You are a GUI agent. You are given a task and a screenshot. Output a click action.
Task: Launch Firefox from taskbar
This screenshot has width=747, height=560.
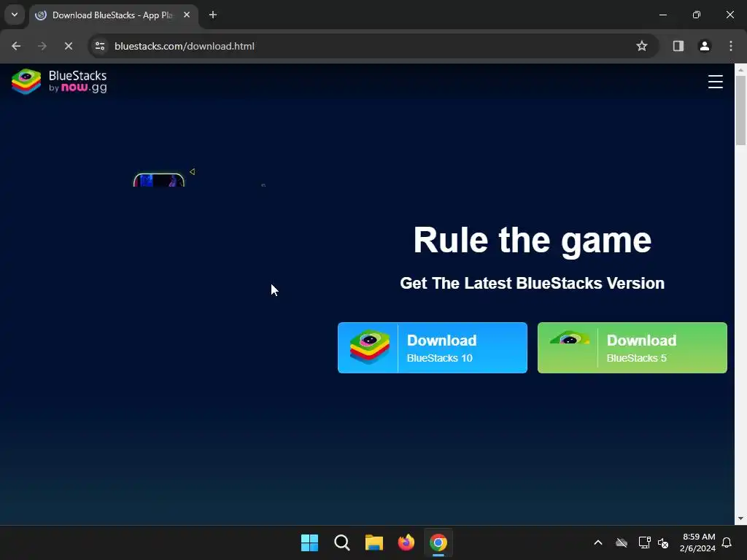406,542
